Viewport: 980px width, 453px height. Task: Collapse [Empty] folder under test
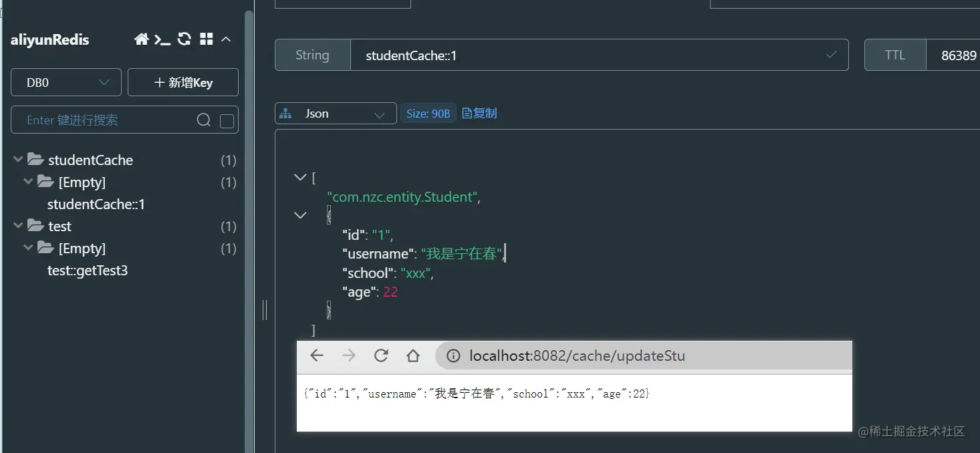pos(28,248)
